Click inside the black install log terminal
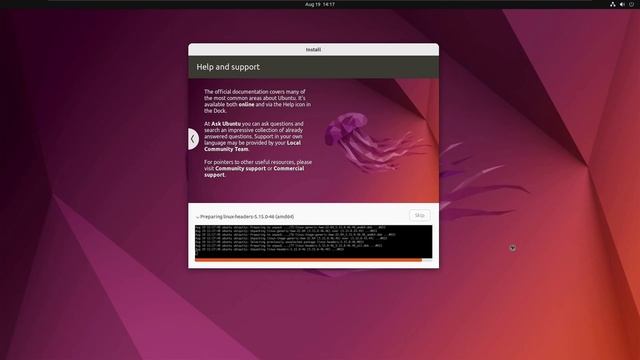 (x=313, y=242)
